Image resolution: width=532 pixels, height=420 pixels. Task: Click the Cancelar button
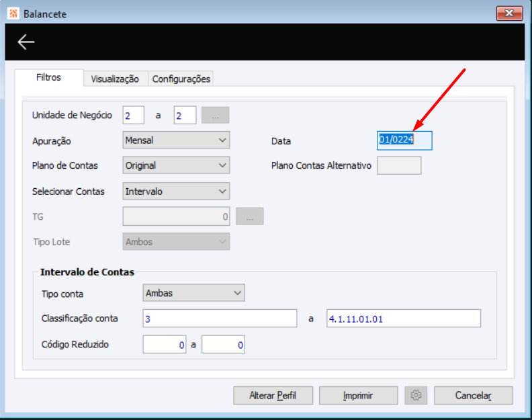point(474,396)
